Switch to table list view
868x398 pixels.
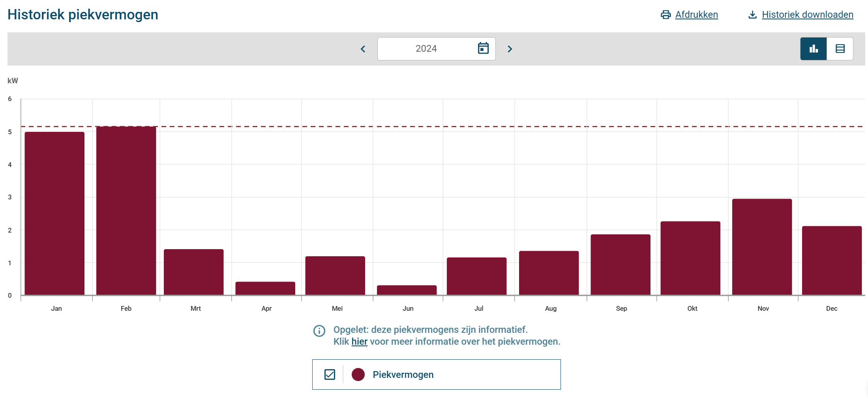[x=840, y=49]
